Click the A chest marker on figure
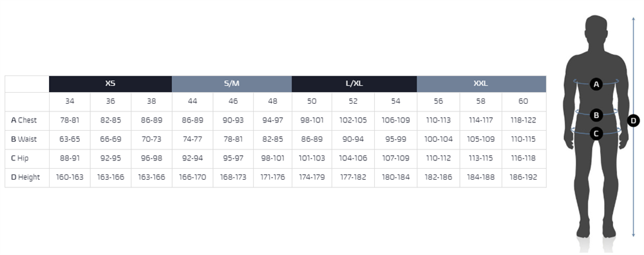This screenshot has height=255, width=644. 596,84
